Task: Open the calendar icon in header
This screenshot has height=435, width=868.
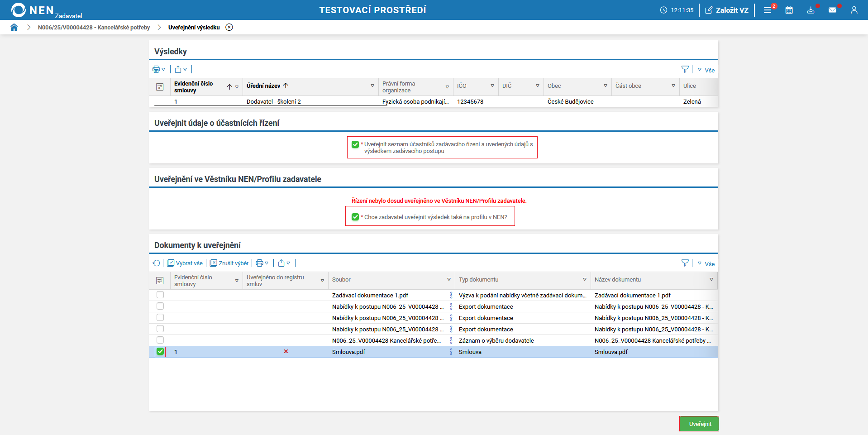Action: tap(789, 10)
